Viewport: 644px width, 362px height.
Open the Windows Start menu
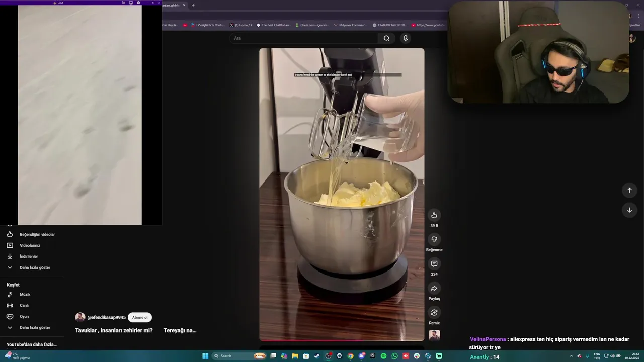point(205,356)
